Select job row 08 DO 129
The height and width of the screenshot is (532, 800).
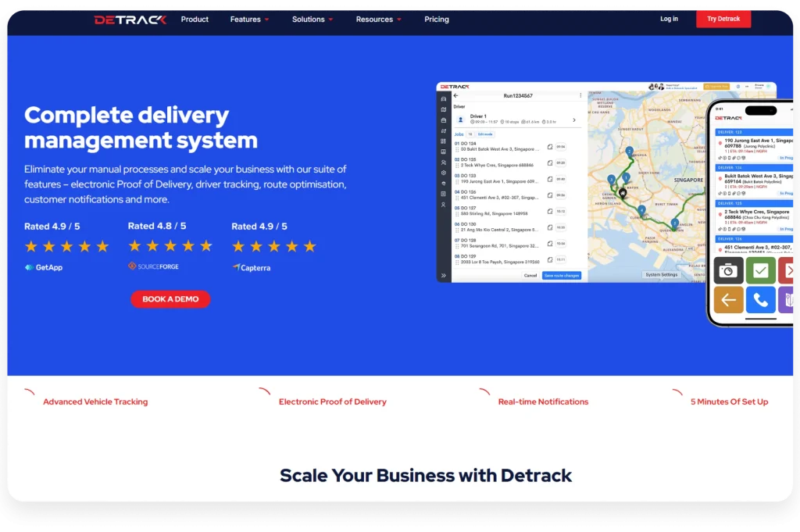(511, 259)
